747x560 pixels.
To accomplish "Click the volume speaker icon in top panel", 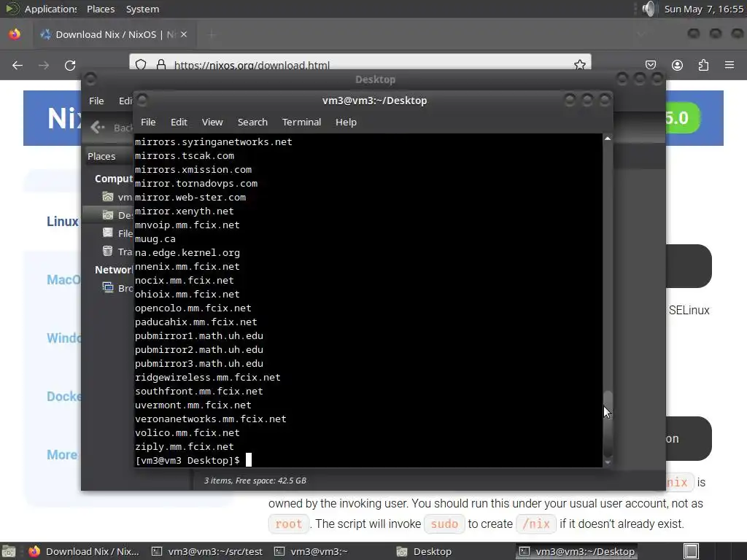I will pos(649,9).
